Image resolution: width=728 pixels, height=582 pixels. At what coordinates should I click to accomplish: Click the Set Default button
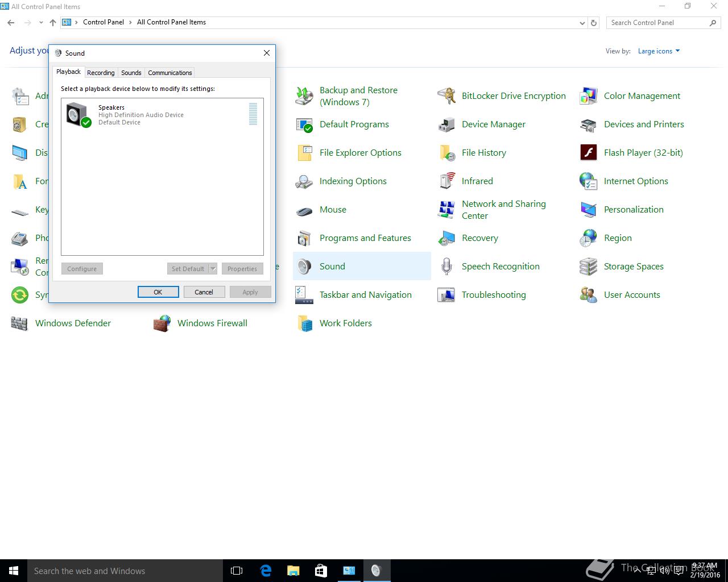pyautogui.click(x=188, y=269)
